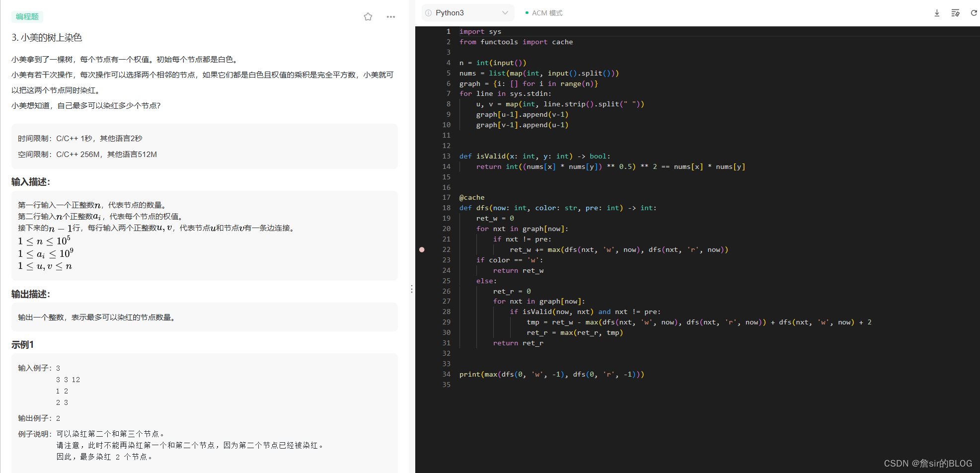The height and width of the screenshot is (473, 980).
Task: Favorite the problem with the star icon
Action: pyautogui.click(x=368, y=17)
